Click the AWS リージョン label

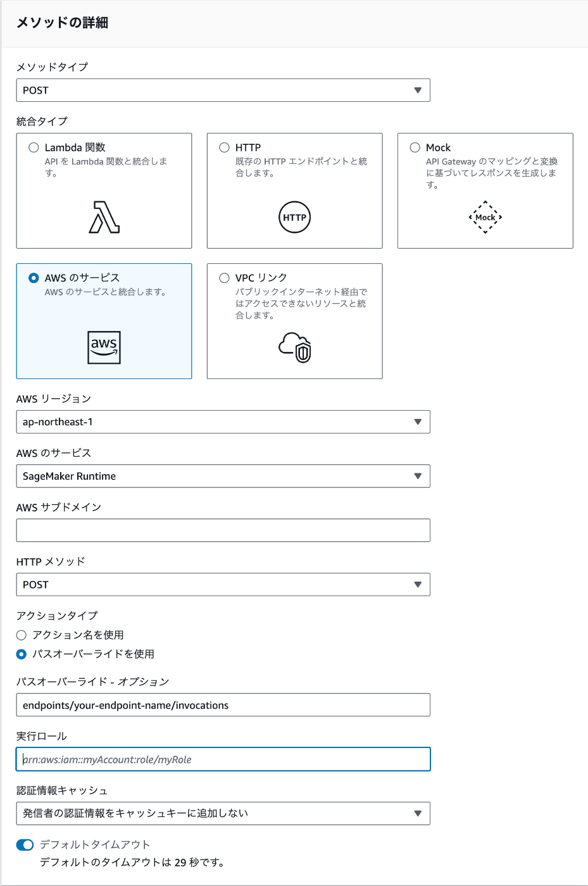[x=54, y=399]
